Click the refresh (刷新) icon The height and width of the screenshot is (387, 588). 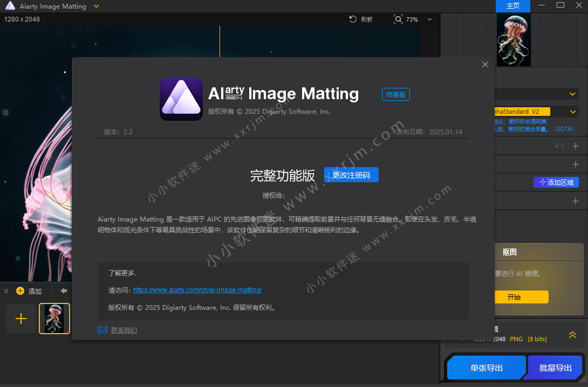[353, 19]
